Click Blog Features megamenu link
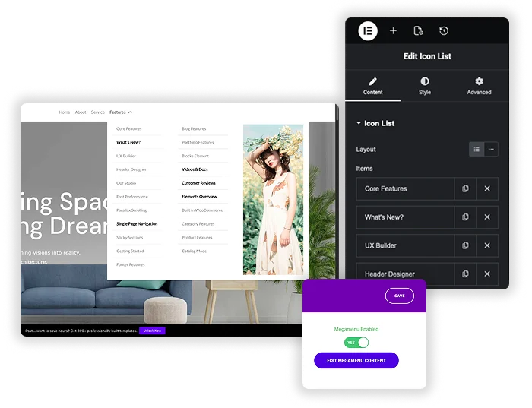This screenshot has height=408, width=532. point(194,129)
